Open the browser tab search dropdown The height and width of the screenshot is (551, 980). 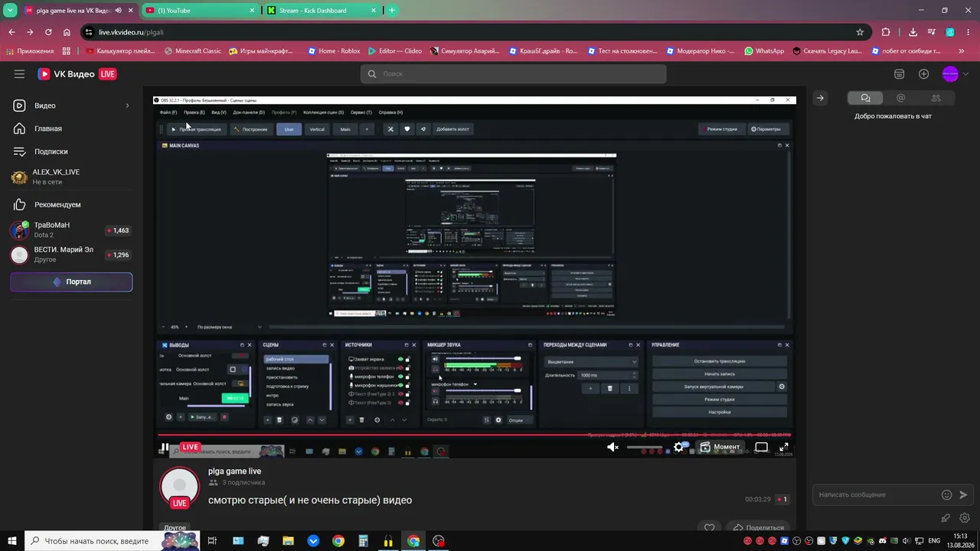(10, 11)
